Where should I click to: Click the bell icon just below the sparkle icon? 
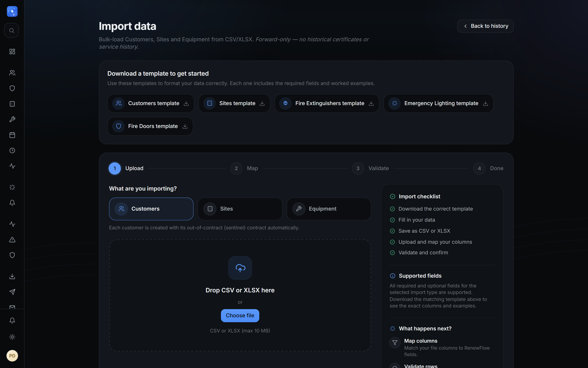click(12, 203)
